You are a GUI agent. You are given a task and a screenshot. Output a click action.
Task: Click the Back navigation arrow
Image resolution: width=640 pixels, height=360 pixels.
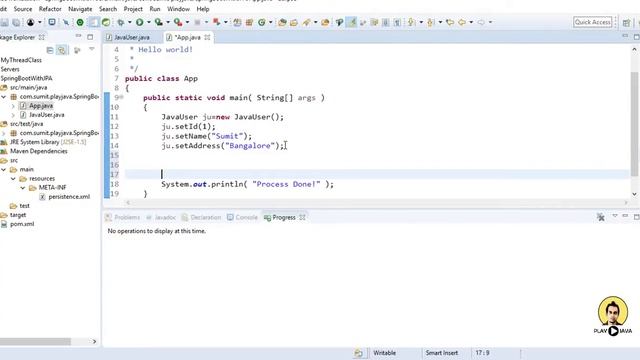click(462, 22)
